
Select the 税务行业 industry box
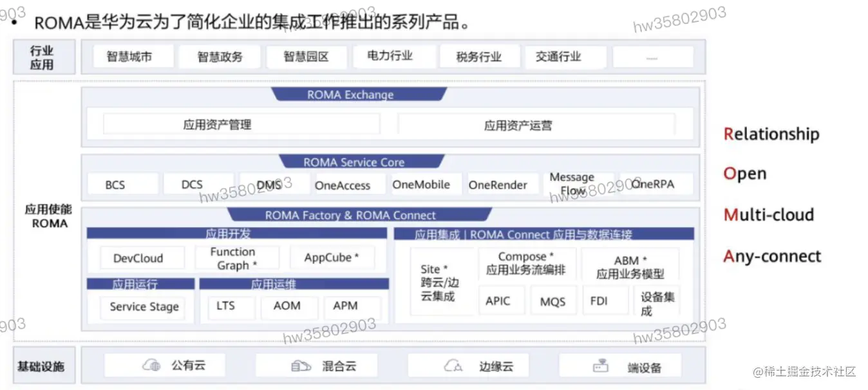(478, 57)
